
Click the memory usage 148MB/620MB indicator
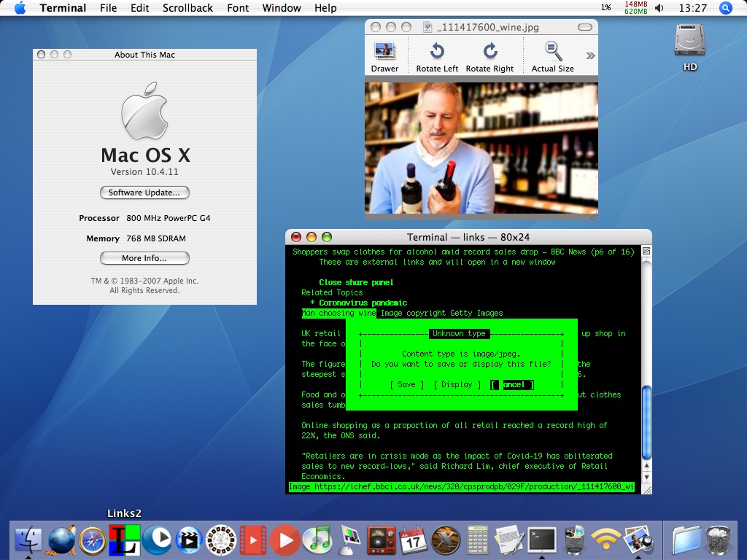pyautogui.click(x=636, y=7)
